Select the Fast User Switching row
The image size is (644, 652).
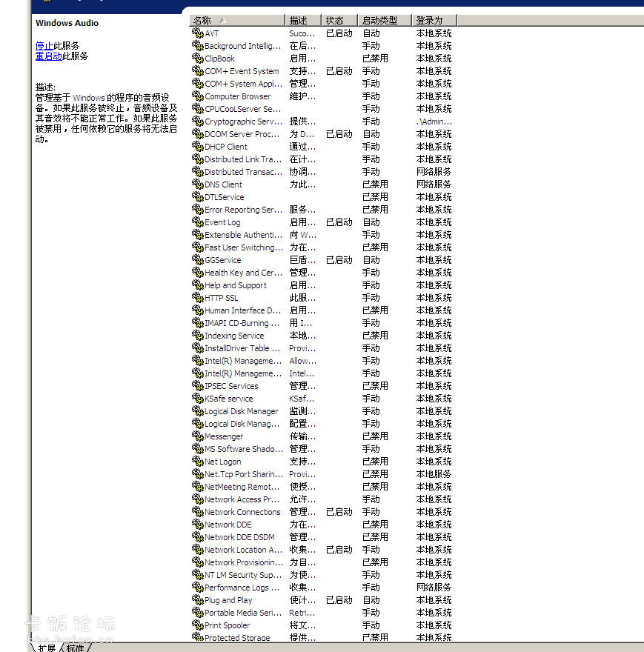coord(322,247)
